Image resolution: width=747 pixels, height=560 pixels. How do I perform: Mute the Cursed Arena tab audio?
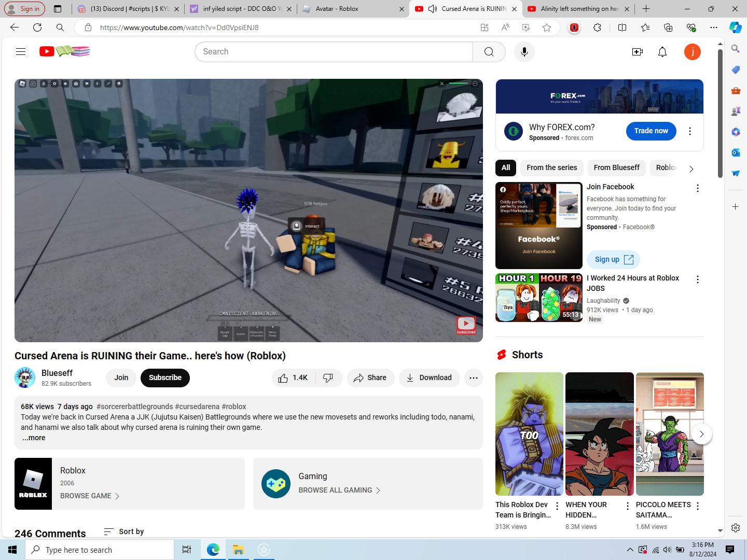433,9
